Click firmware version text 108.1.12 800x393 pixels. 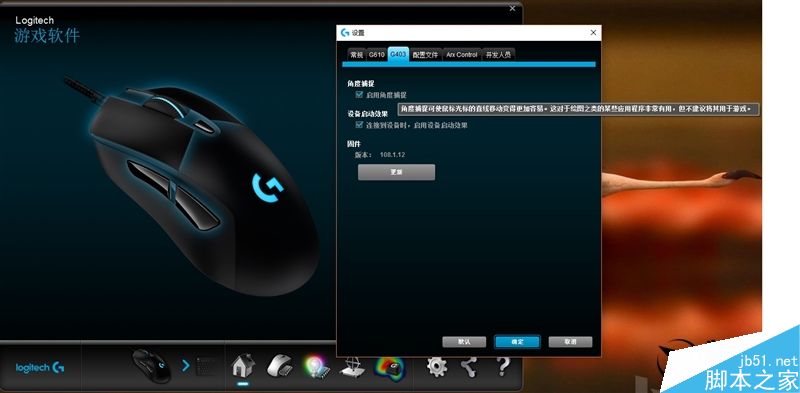392,155
